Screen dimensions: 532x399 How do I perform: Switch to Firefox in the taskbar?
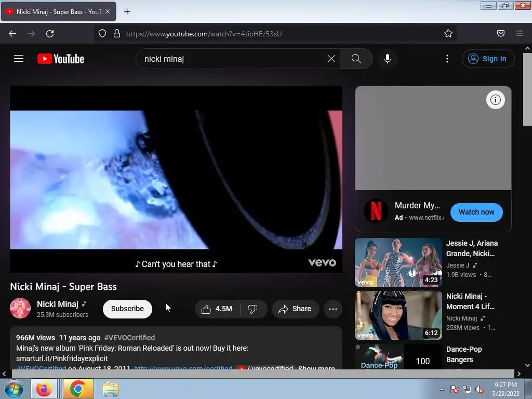coord(44,389)
